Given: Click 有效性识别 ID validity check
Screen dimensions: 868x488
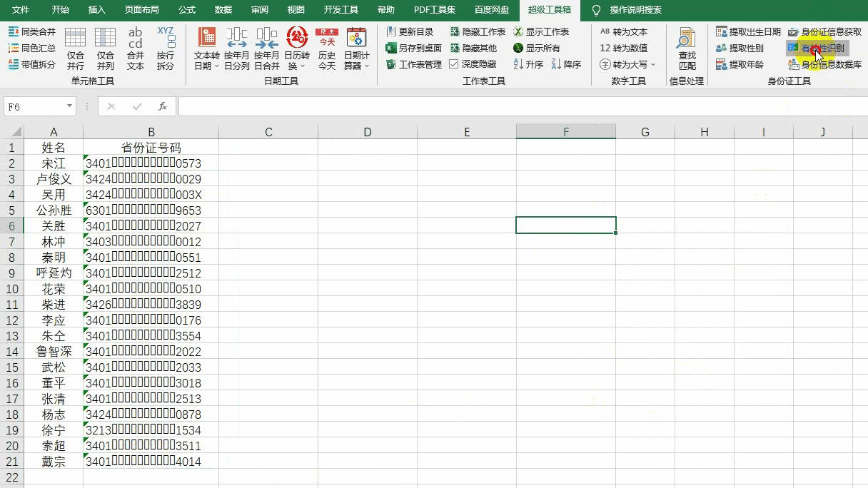Looking at the screenshot, I should tap(817, 49).
